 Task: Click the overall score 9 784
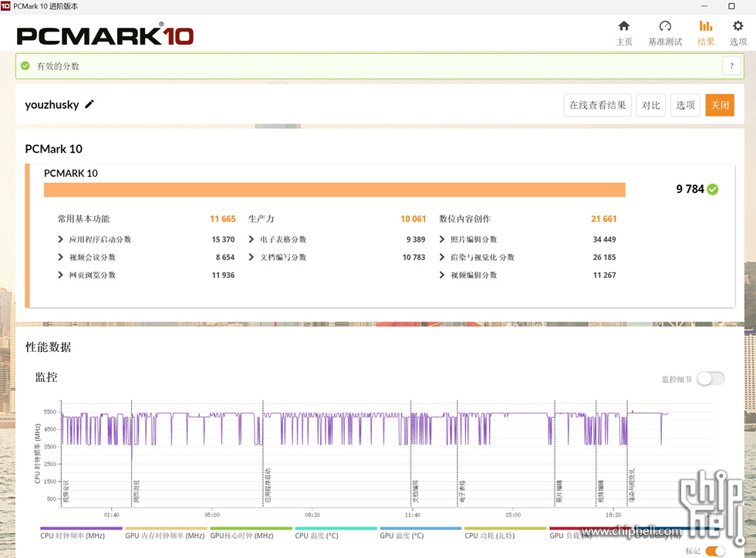690,189
